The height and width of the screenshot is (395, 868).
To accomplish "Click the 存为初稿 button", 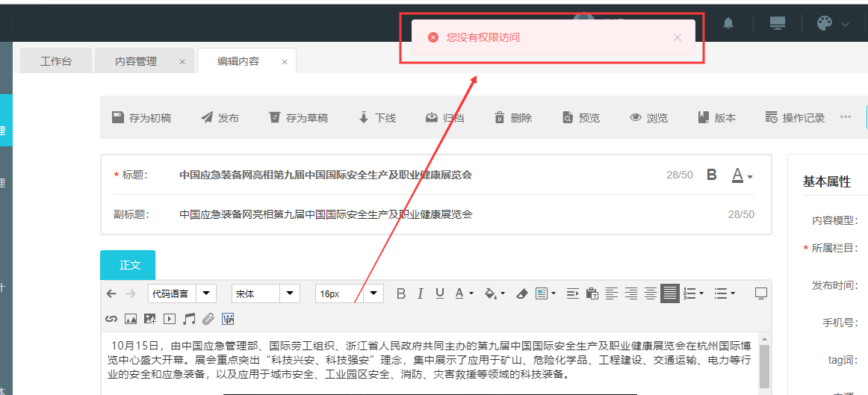I will [x=141, y=117].
